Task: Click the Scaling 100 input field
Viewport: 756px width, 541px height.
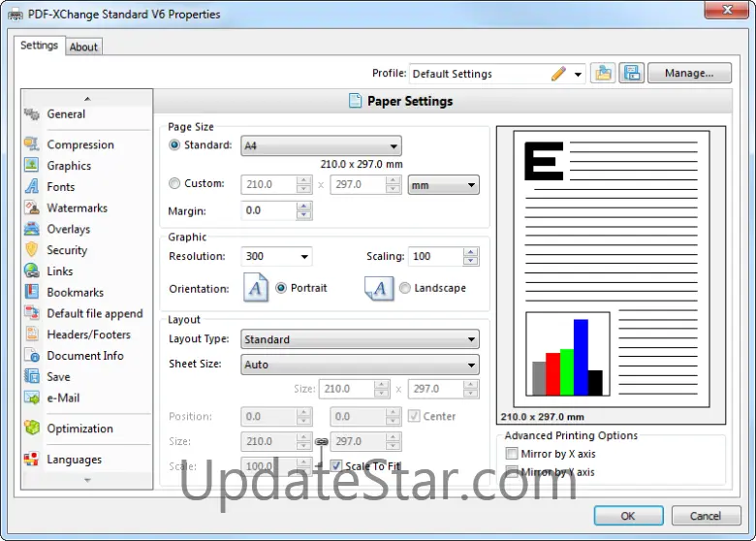Action: tap(436, 256)
